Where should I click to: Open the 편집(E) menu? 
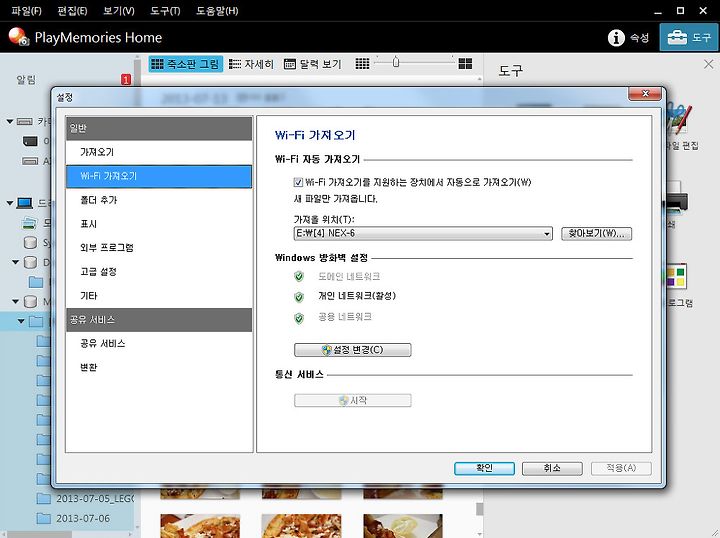pos(72,11)
